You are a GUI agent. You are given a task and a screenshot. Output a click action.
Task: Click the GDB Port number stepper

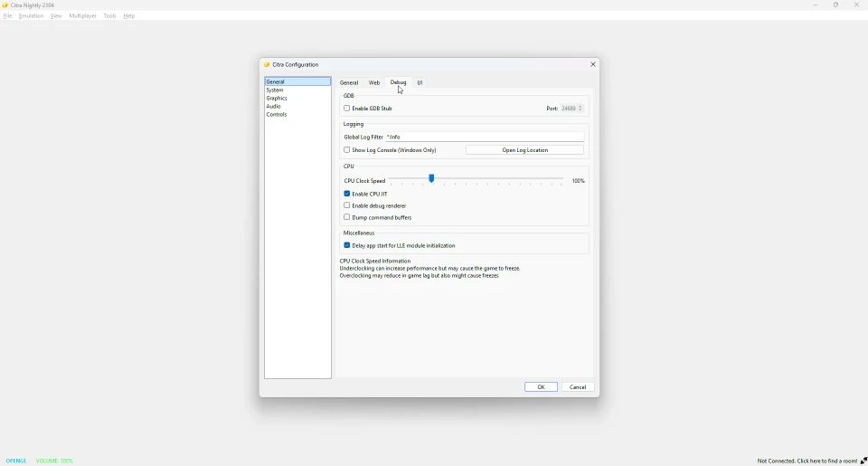pos(571,109)
